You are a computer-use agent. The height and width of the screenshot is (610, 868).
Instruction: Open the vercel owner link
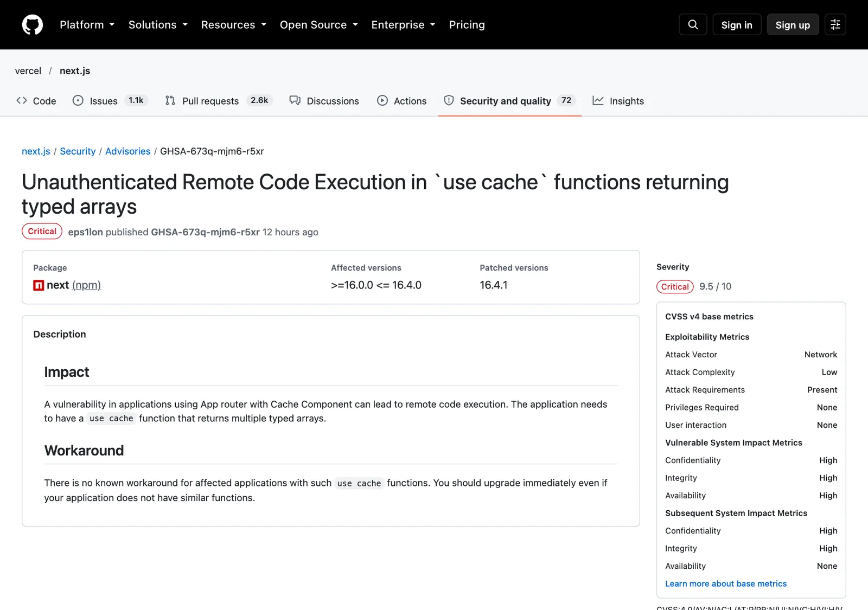coord(28,71)
